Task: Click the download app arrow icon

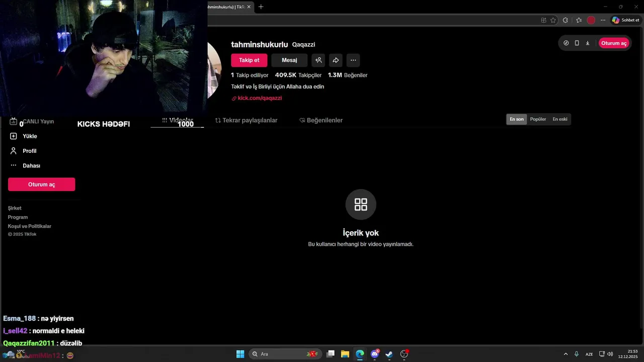Action: coord(587,43)
